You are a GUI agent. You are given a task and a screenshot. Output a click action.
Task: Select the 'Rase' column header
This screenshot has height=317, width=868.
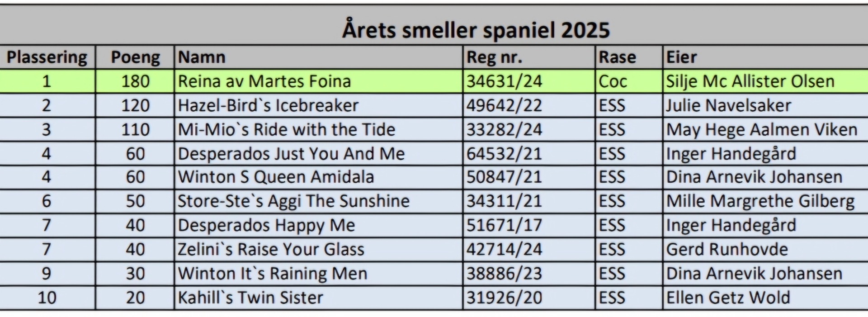pos(617,57)
